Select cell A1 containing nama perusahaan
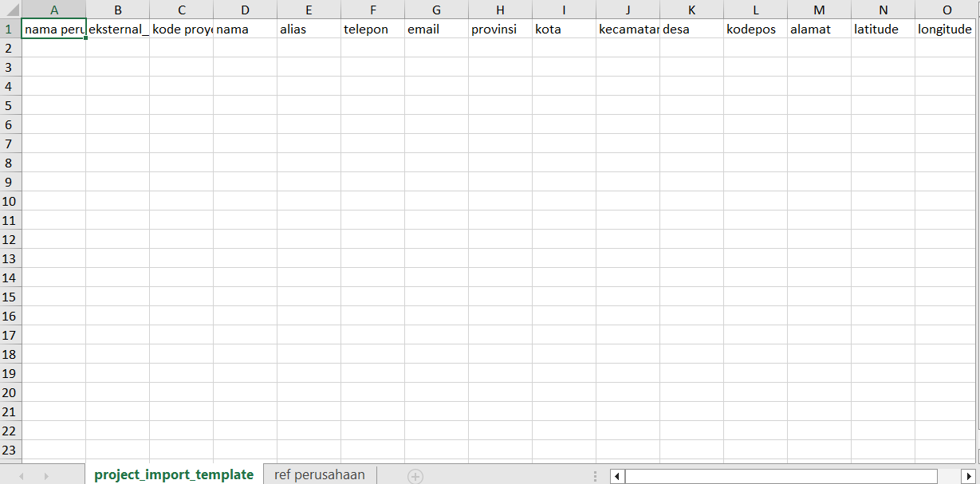Screen dimensions: 980x484 (53, 29)
